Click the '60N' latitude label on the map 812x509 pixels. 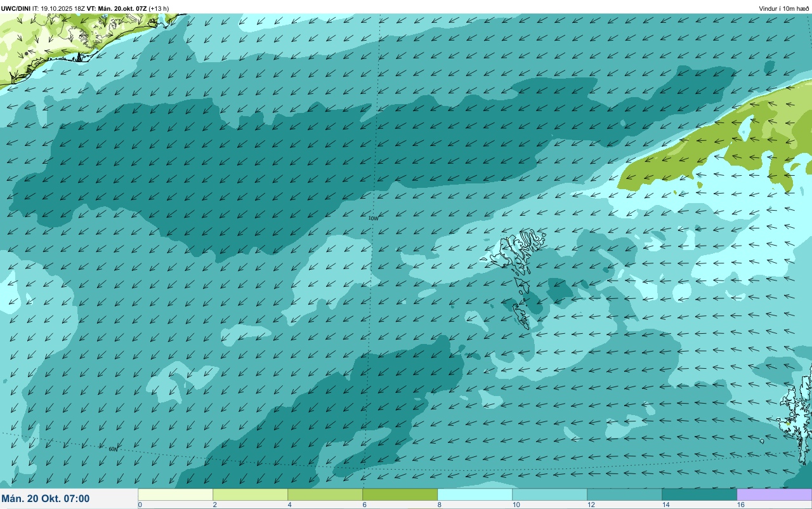113,449
